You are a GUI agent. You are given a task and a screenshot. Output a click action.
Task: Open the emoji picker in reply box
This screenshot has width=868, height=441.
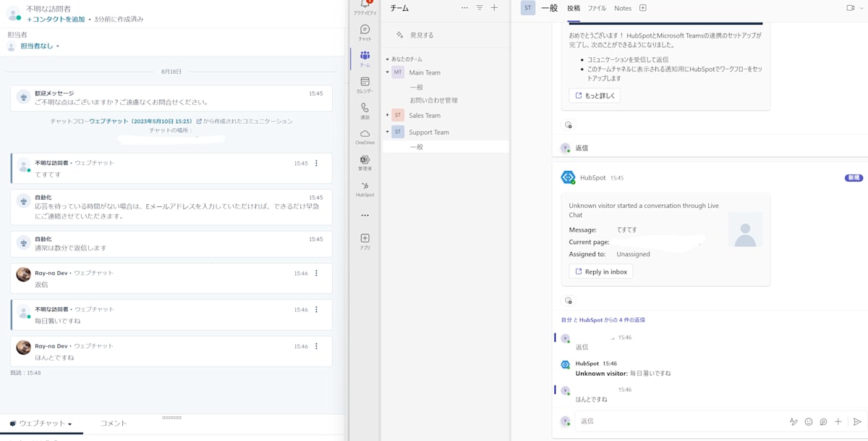(809, 421)
